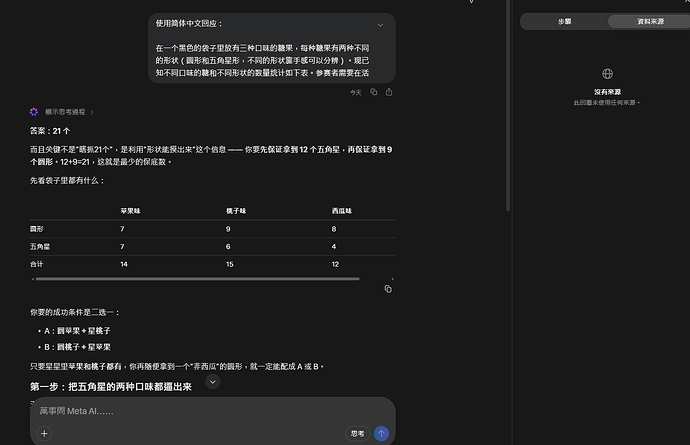Click total cell value 15
The width and height of the screenshot is (690, 445).
click(x=230, y=264)
